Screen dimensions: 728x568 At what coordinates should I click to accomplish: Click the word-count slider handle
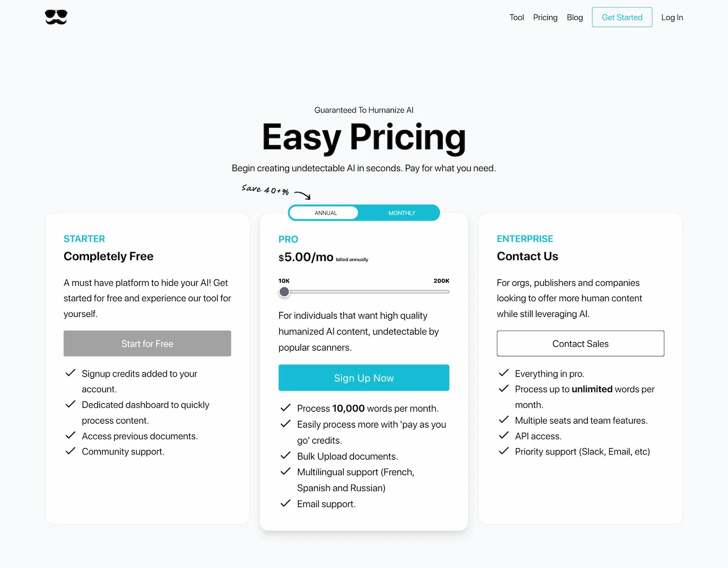284,292
